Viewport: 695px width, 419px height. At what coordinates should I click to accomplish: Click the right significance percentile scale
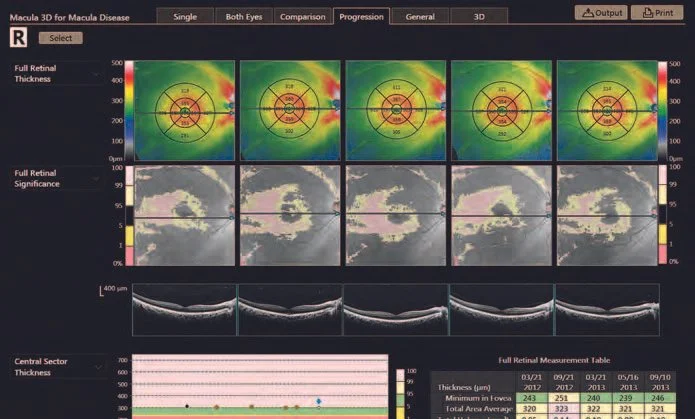click(663, 215)
